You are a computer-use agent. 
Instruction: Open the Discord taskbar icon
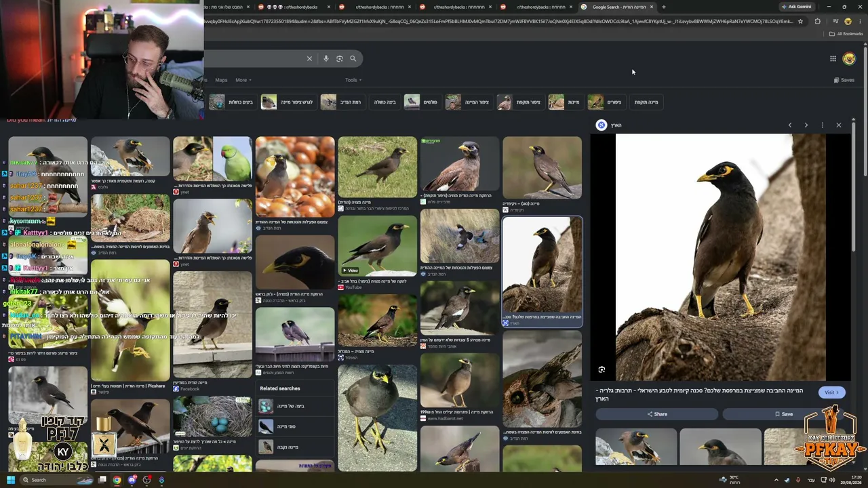pyautogui.click(x=132, y=480)
